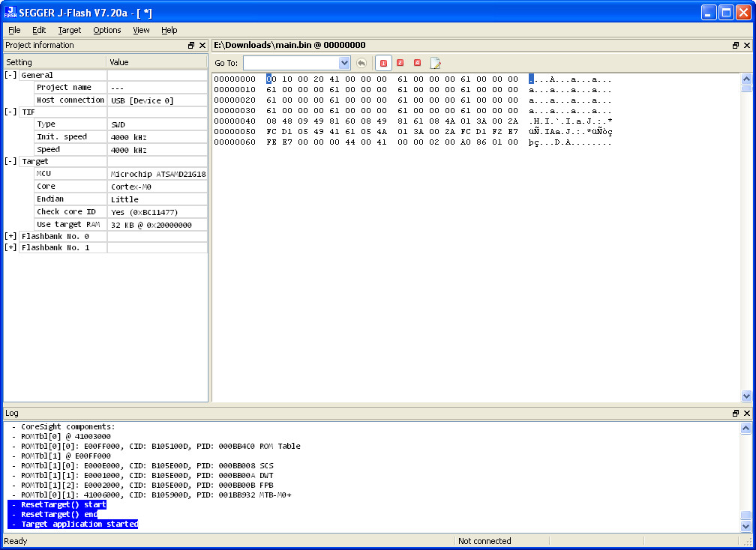The image size is (756, 550).
Task: Select the Use target RAM row
Action: click(121, 225)
